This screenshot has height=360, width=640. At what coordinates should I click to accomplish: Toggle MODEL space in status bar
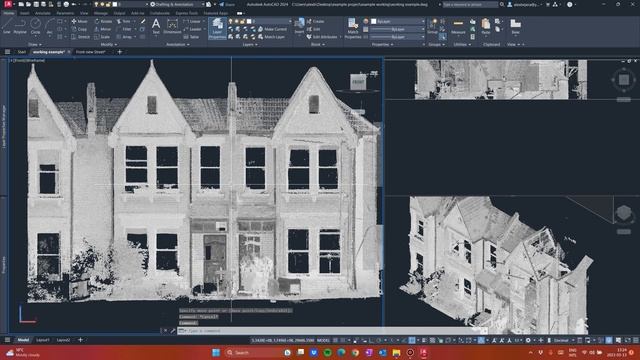tap(323, 340)
